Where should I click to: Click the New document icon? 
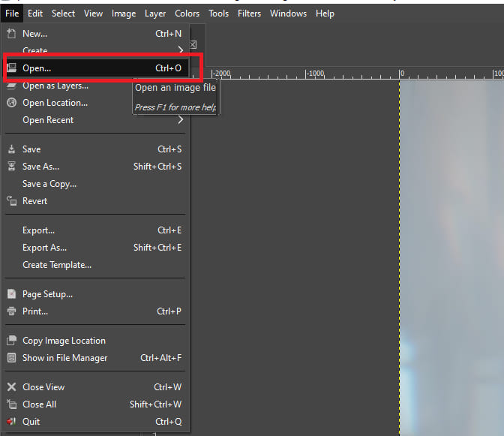[x=11, y=34]
